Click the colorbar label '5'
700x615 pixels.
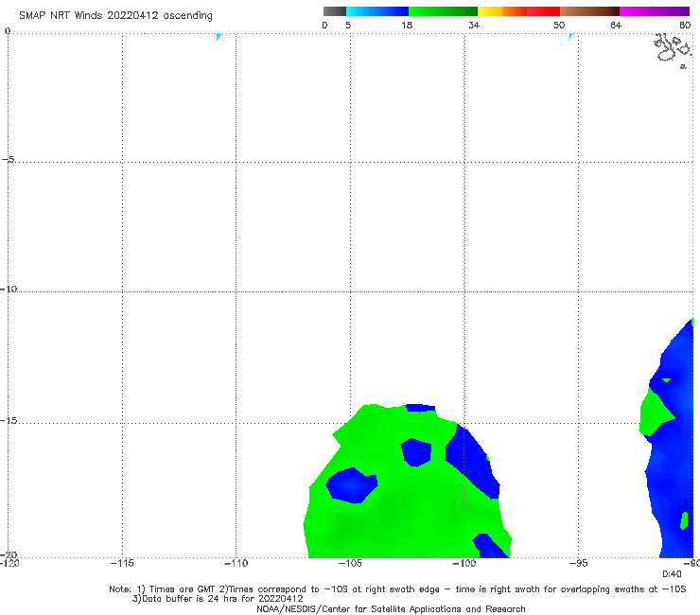(348, 25)
